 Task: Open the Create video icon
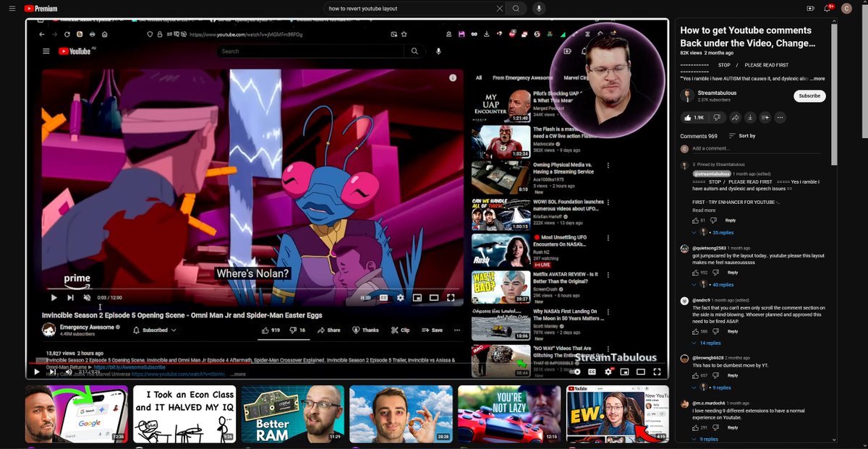coord(810,9)
